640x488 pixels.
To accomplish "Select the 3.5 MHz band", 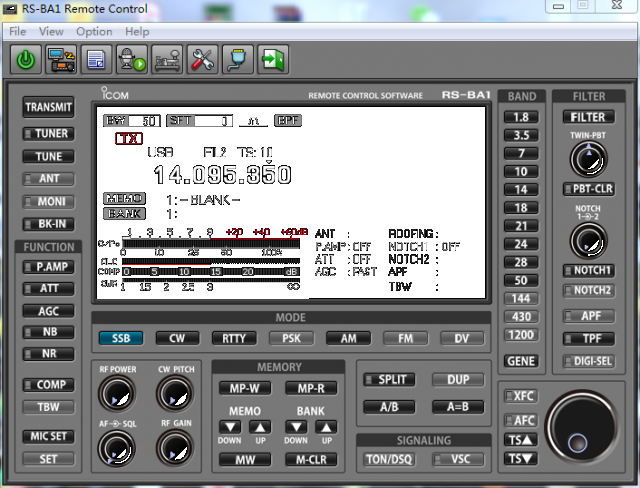I will pyautogui.click(x=521, y=135).
